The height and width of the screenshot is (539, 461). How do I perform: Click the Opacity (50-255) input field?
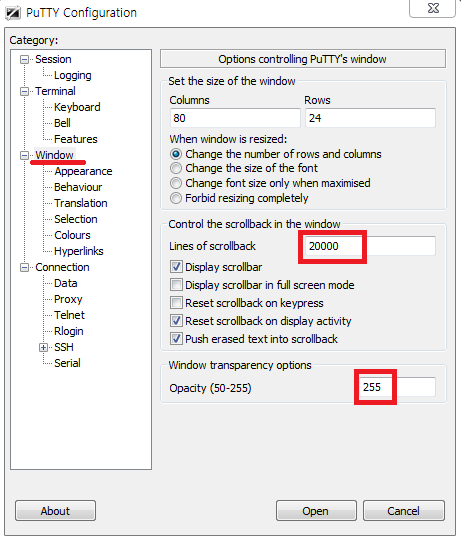point(397,387)
